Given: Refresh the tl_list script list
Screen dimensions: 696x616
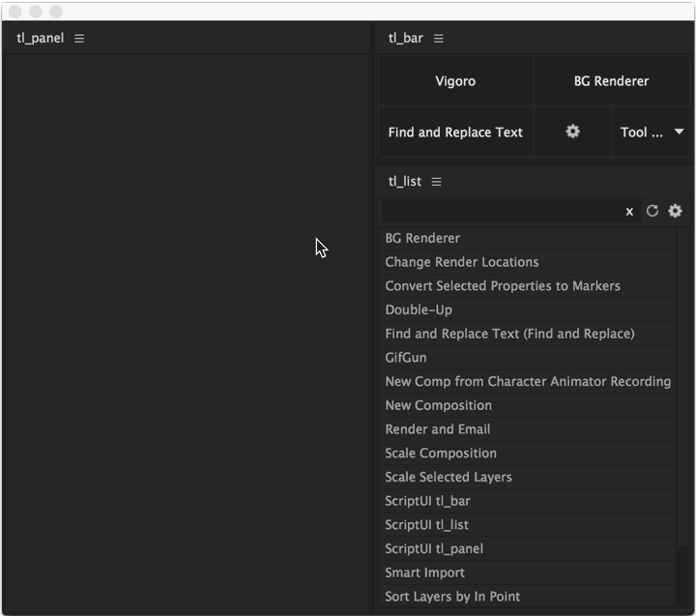Looking at the screenshot, I should (x=652, y=211).
